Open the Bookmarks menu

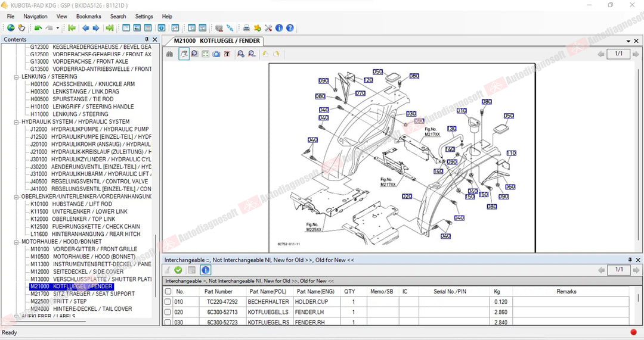(88, 17)
